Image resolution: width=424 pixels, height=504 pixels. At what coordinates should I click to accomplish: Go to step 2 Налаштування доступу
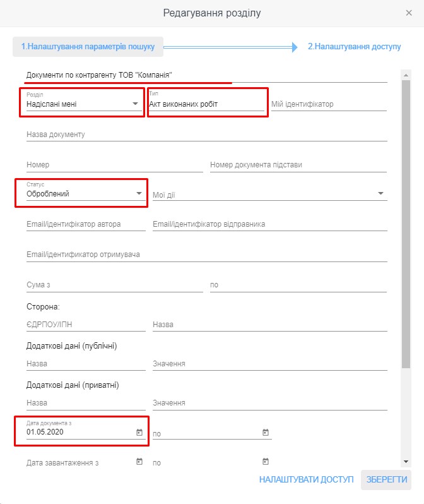coord(354,46)
